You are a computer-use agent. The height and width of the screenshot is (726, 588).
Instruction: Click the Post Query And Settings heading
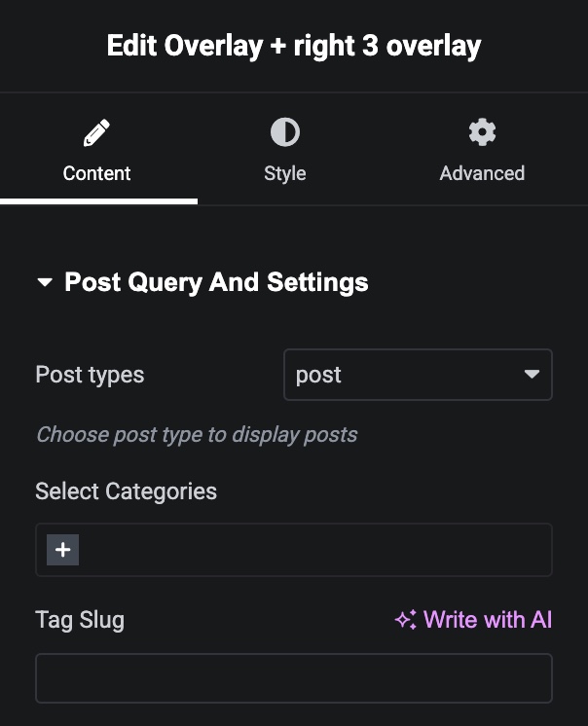tap(216, 283)
